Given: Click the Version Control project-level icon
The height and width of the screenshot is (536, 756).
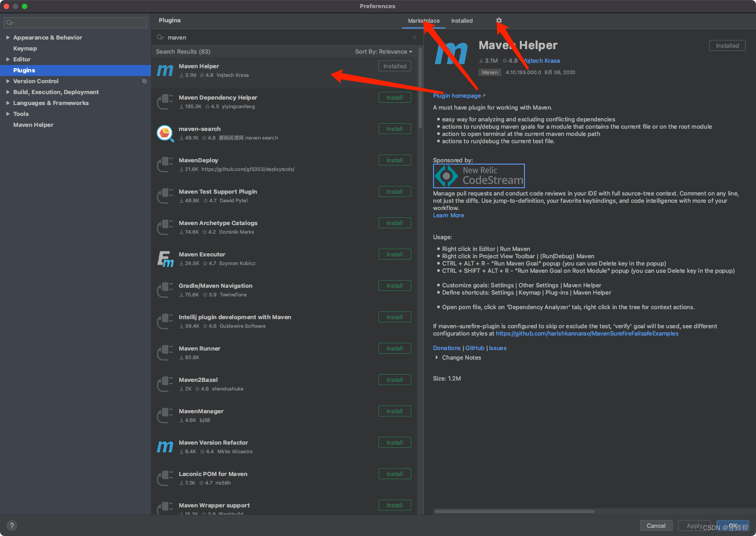Looking at the screenshot, I should click(x=144, y=81).
